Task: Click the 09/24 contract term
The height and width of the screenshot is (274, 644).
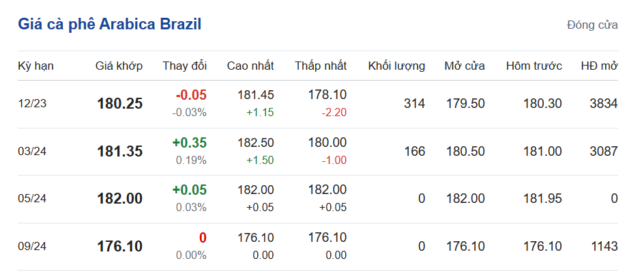Action: (31, 247)
